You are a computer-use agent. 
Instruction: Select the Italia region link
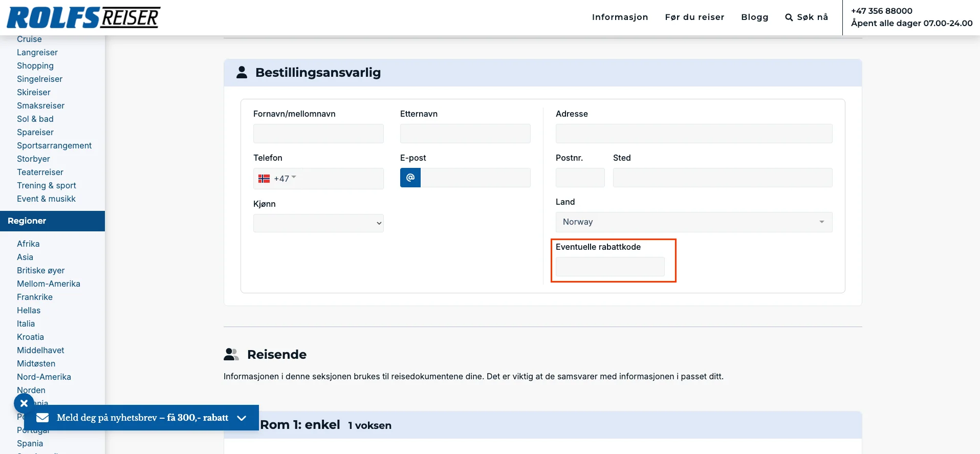[x=26, y=323]
